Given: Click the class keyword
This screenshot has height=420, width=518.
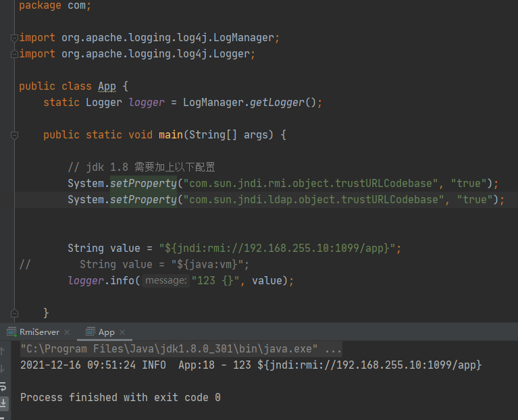Looking at the screenshot, I should pyautogui.click(x=76, y=86).
